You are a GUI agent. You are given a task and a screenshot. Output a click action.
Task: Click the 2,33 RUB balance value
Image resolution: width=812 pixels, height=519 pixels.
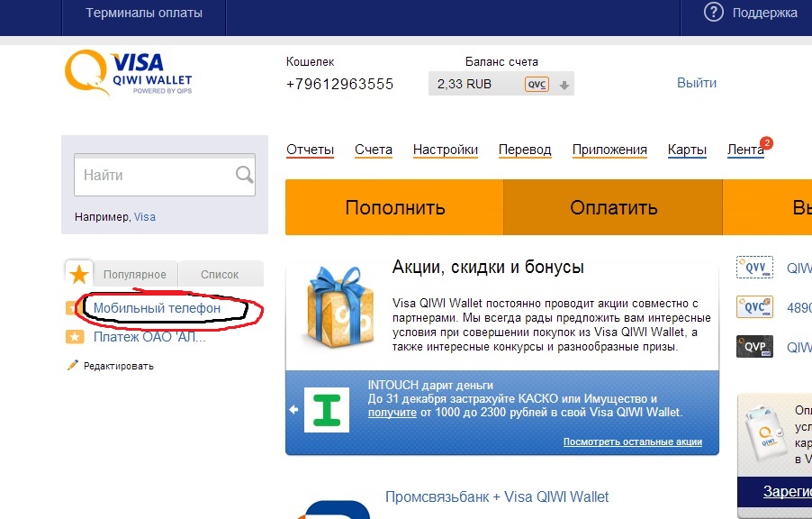[x=465, y=84]
